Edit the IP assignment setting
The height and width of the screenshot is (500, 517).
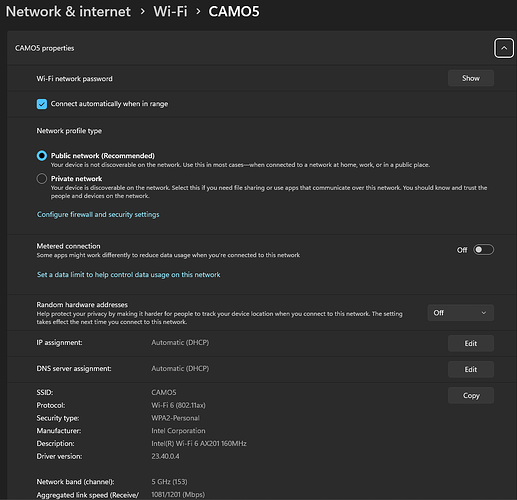[471, 343]
